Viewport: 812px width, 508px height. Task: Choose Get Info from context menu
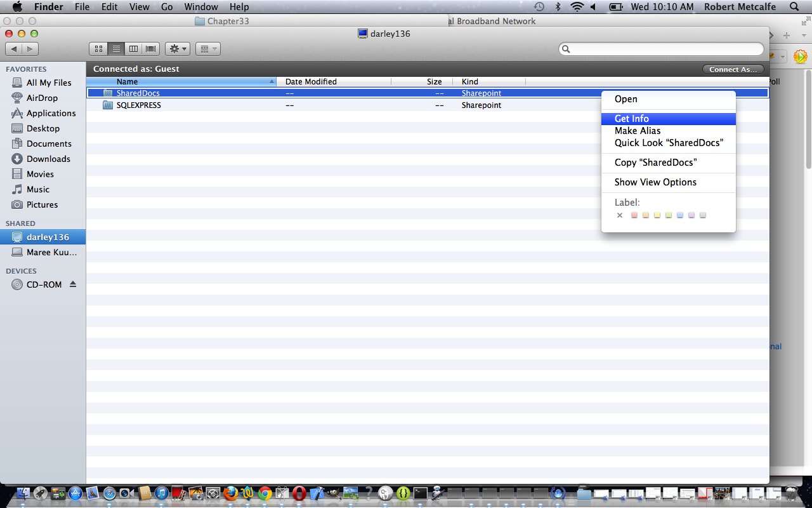click(632, 119)
